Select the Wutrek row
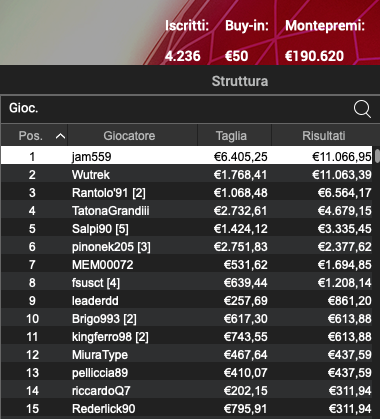The image size is (380, 419). pos(187,175)
